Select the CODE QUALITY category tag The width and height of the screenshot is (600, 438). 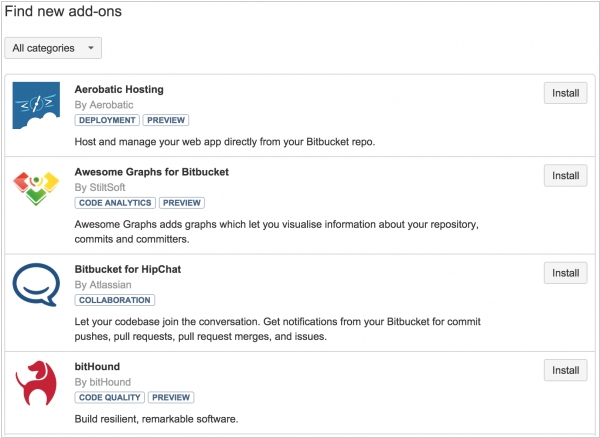click(110, 397)
